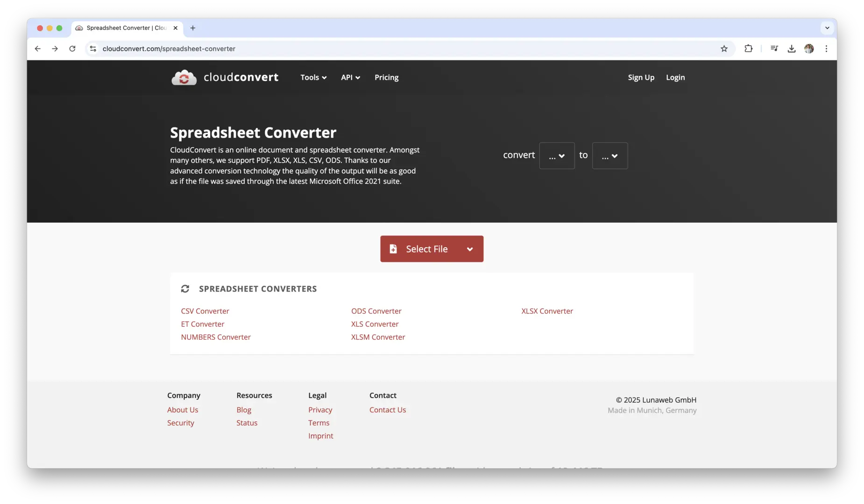Open the CSV Converter link
864x504 pixels.
(x=205, y=311)
